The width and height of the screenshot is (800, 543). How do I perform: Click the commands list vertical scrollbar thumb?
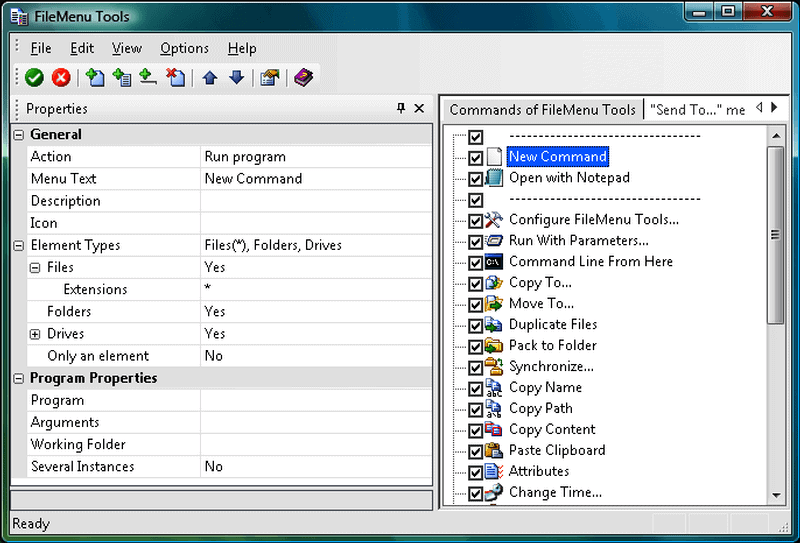[775, 235]
